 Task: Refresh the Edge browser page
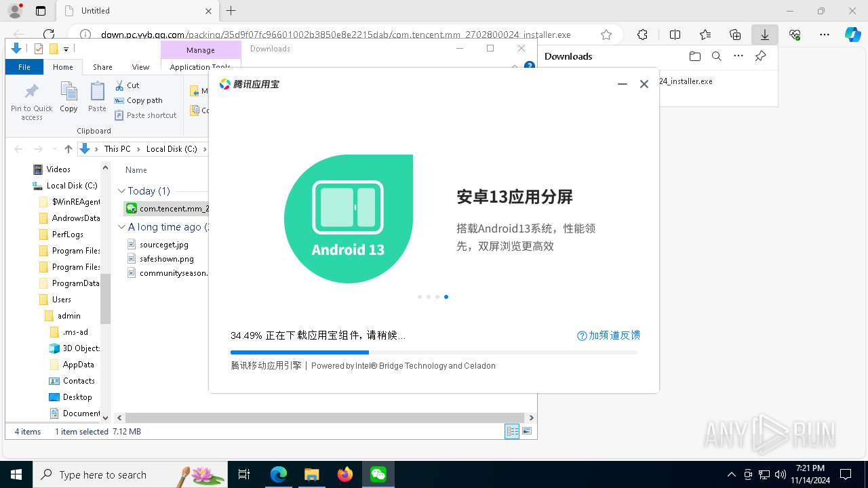coord(49,34)
